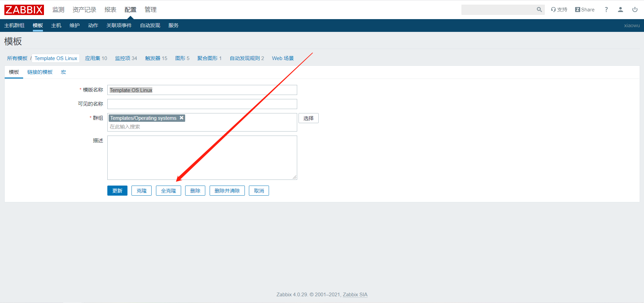
Task: Click into the 可见的名称 input field
Action: pyautogui.click(x=202, y=104)
